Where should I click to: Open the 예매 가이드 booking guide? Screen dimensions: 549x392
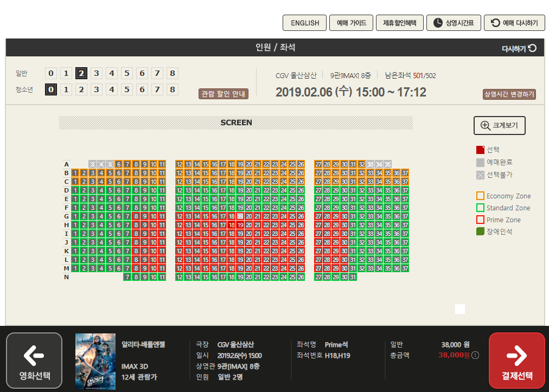coord(351,23)
